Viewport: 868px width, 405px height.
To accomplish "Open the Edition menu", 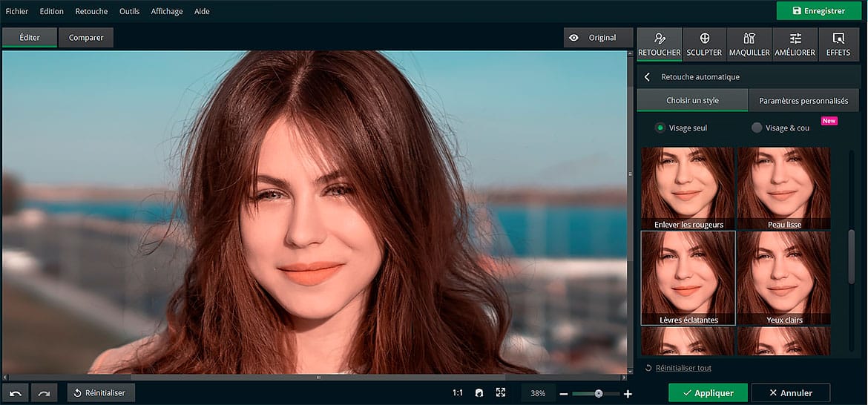I will tap(51, 11).
